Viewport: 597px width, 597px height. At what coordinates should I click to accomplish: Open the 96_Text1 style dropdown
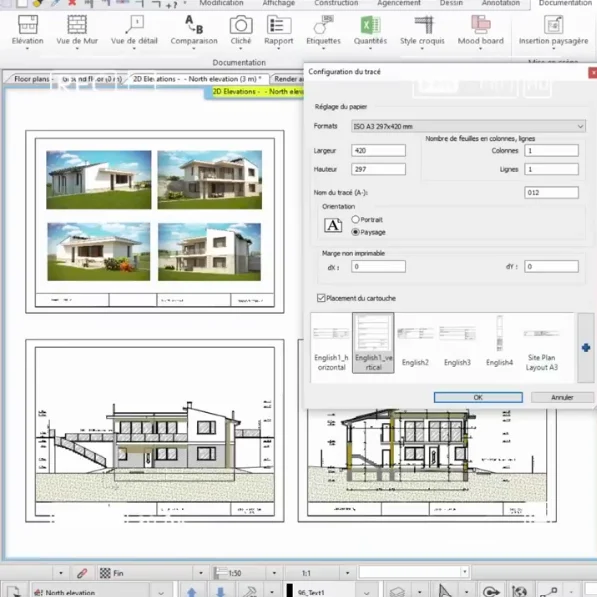[366, 592]
